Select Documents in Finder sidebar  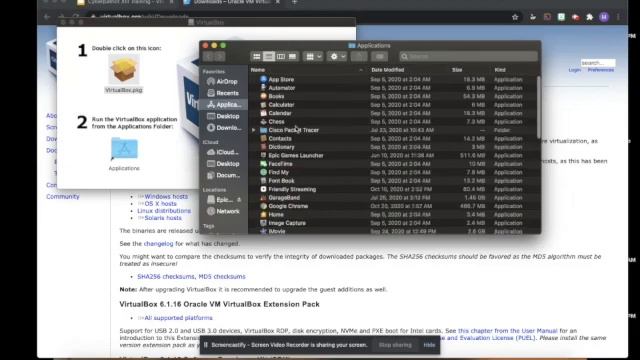(x=223, y=175)
